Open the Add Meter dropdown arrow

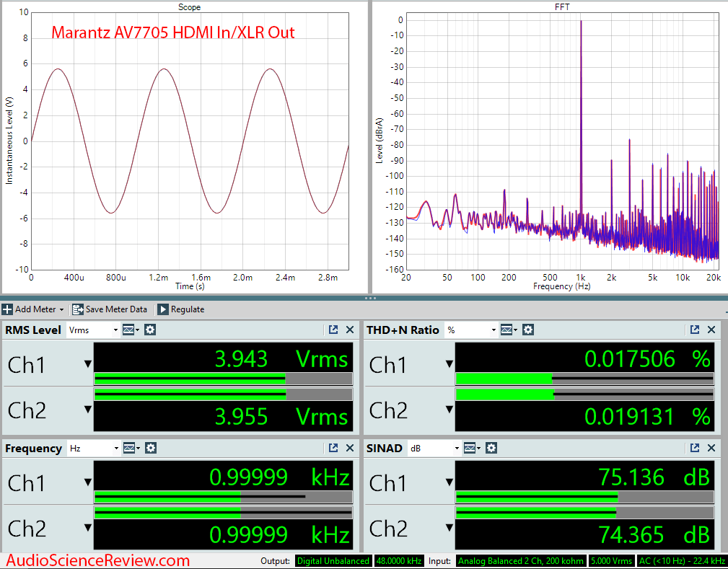click(61, 309)
